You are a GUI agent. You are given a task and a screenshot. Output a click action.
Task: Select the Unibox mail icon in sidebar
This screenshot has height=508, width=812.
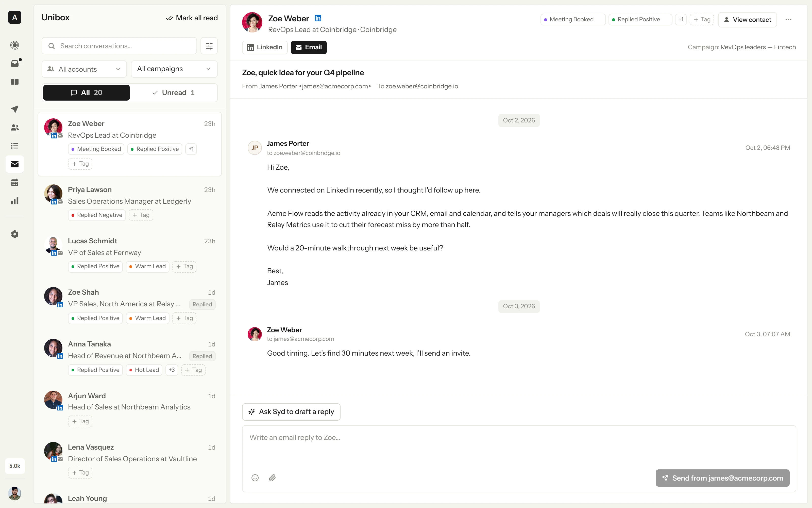[14, 164]
